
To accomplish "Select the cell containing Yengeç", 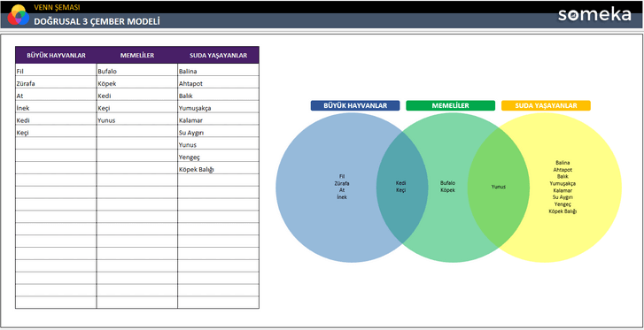I will point(218,156).
